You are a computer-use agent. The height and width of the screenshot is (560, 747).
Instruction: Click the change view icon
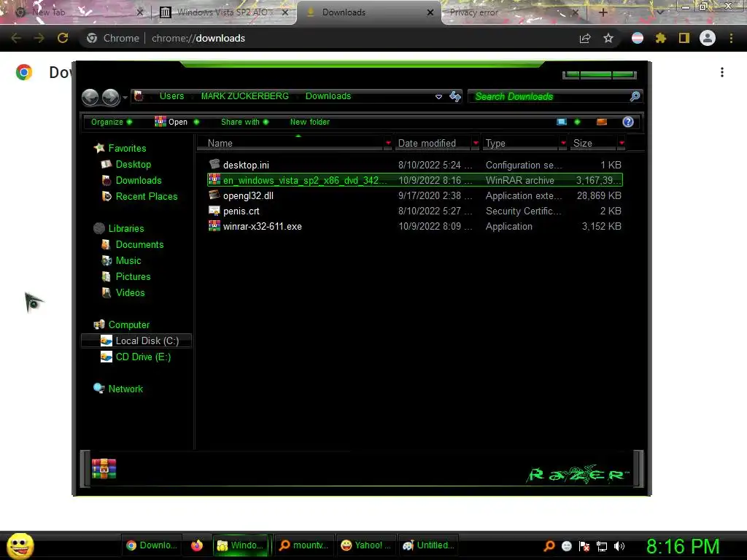[x=562, y=122]
